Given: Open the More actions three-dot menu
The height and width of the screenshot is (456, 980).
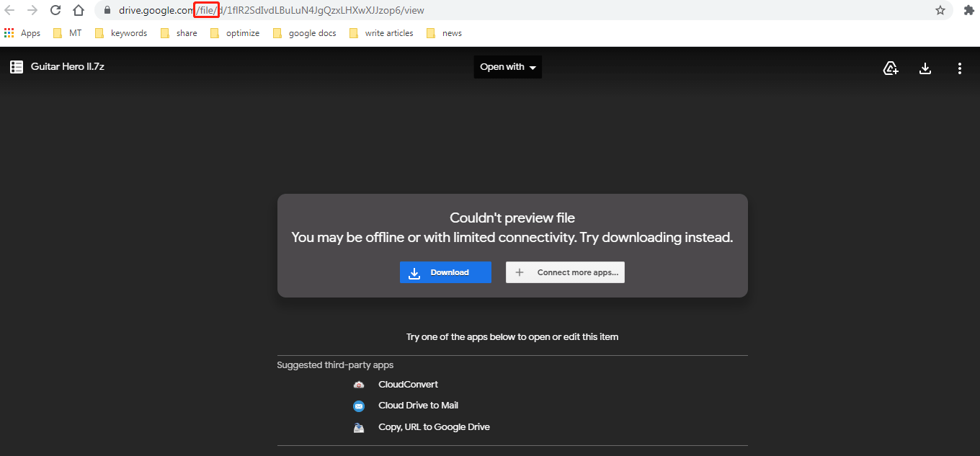Looking at the screenshot, I should coord(960,68).
